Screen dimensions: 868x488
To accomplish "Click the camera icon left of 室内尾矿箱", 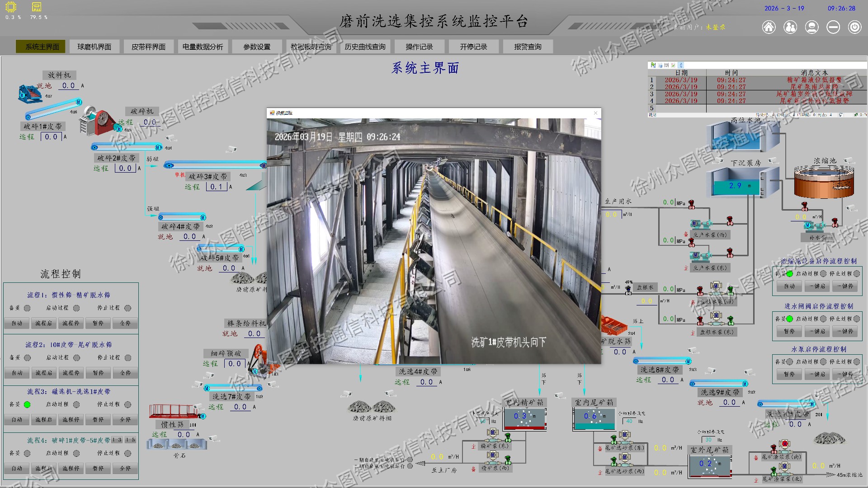I will click(560, 395).
